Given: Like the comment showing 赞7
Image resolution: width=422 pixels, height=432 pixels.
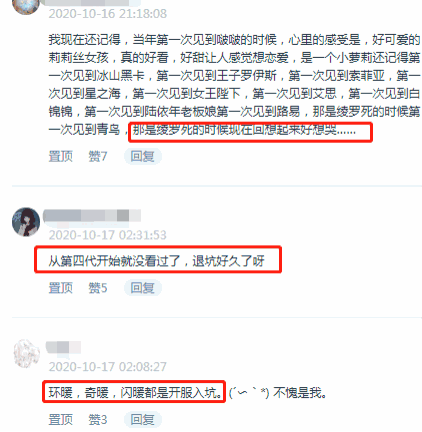Looking at the screenshot, I should 98,156.
